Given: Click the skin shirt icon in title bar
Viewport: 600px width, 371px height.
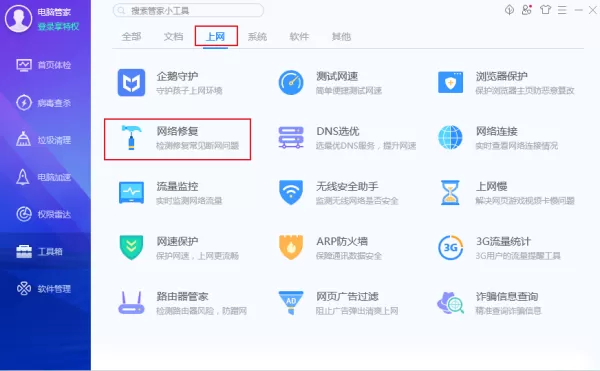Looking at the screenshot, I should pos(545,10).
